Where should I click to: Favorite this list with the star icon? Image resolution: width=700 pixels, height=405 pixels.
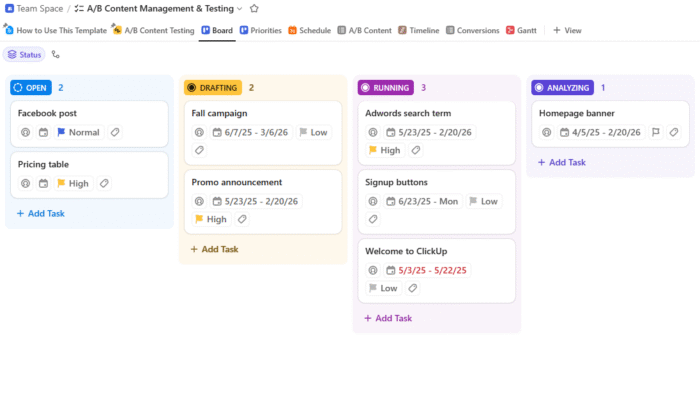point(254,8)
